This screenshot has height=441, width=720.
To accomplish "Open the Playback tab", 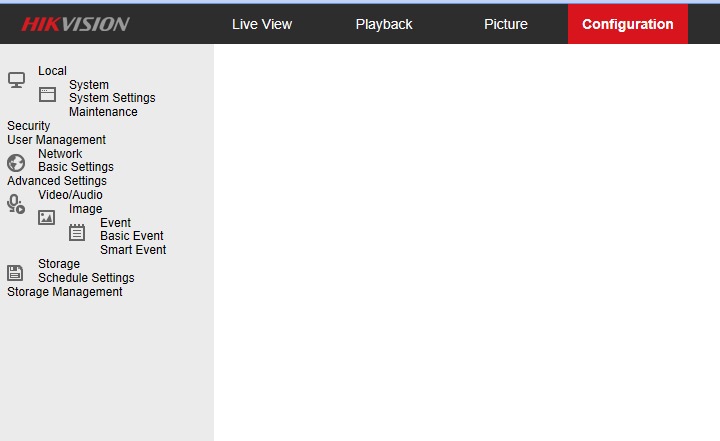I will 384,24.
